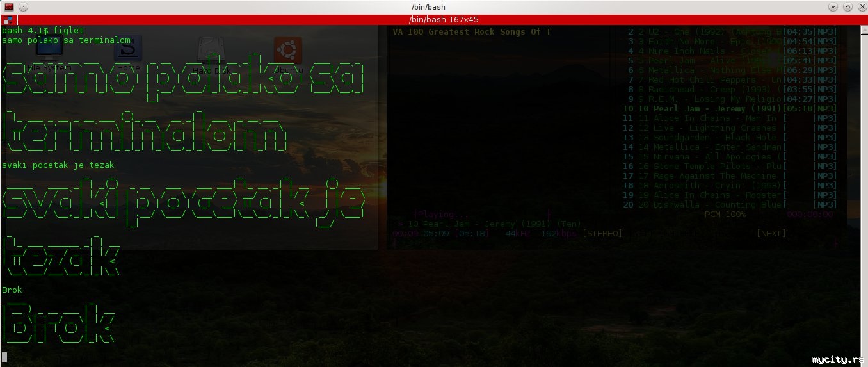Select track 16 Stone Temple Pilots
Image resolution: width=868 pixels, height=367 pixels.
point(728,166)
